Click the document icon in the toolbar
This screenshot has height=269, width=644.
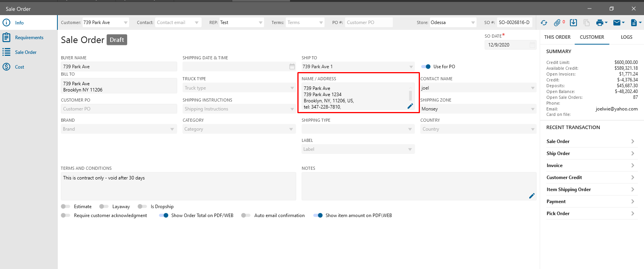tap(634, 23)
